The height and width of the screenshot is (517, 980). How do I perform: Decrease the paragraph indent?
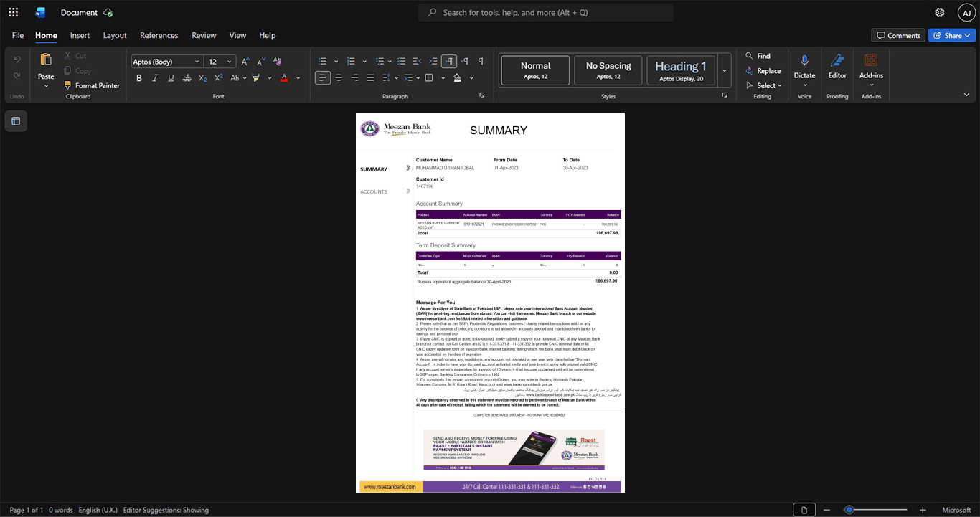418,62
